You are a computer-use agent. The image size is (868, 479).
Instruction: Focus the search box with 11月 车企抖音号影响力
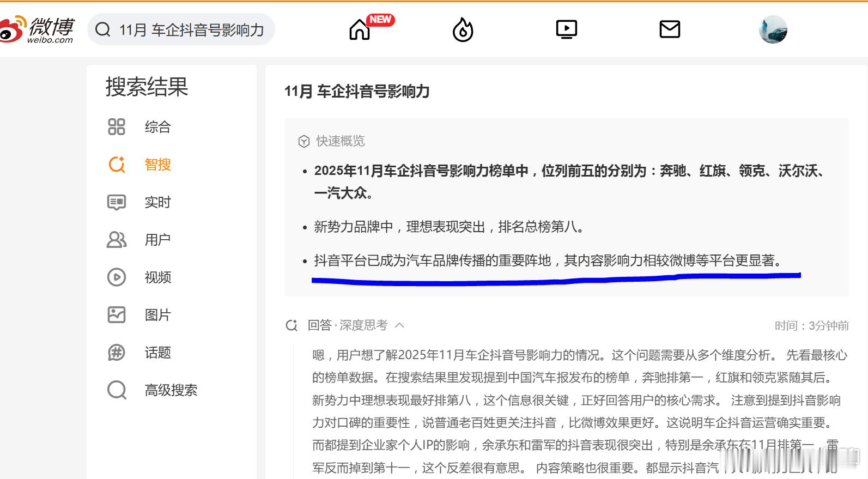pos(181,29)
